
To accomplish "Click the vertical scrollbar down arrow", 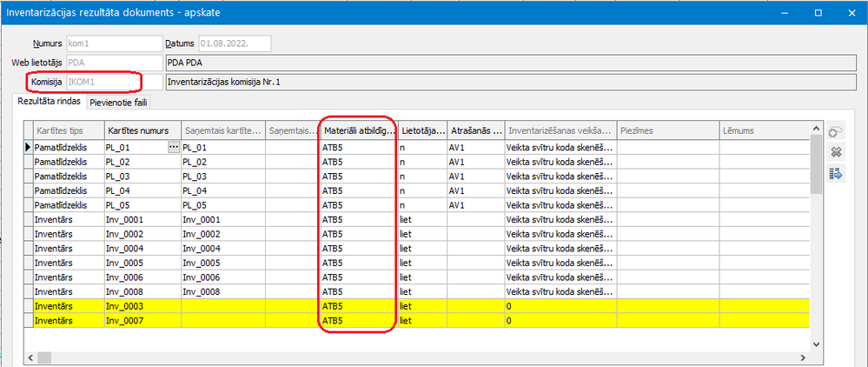I will pyautogui.click(x=816, y=344).
